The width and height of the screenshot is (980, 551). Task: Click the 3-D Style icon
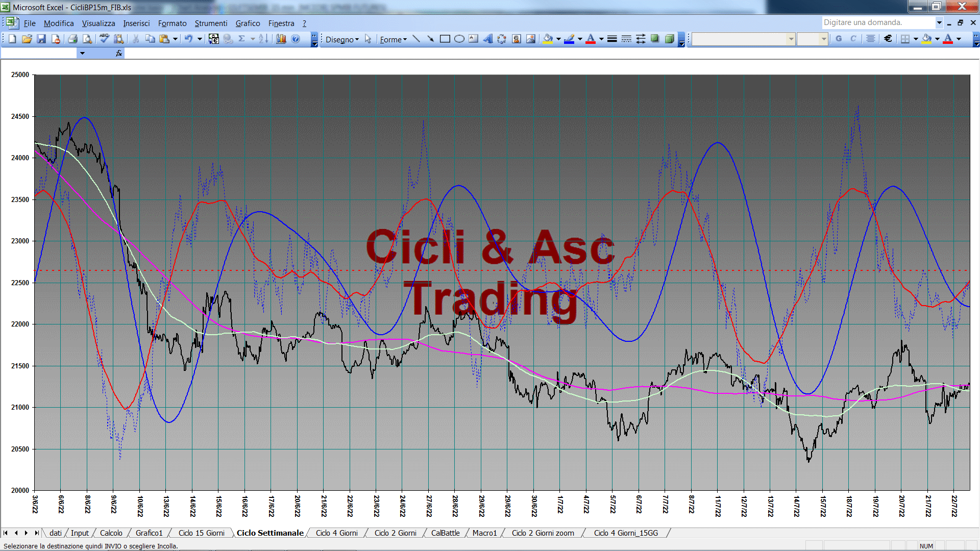pos(669,39)
